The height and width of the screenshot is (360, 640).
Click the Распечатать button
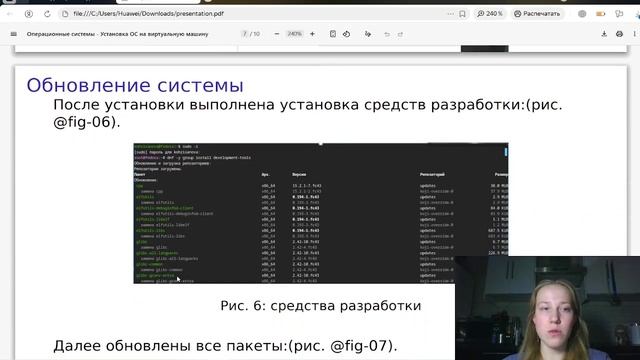tap(537, 14)
